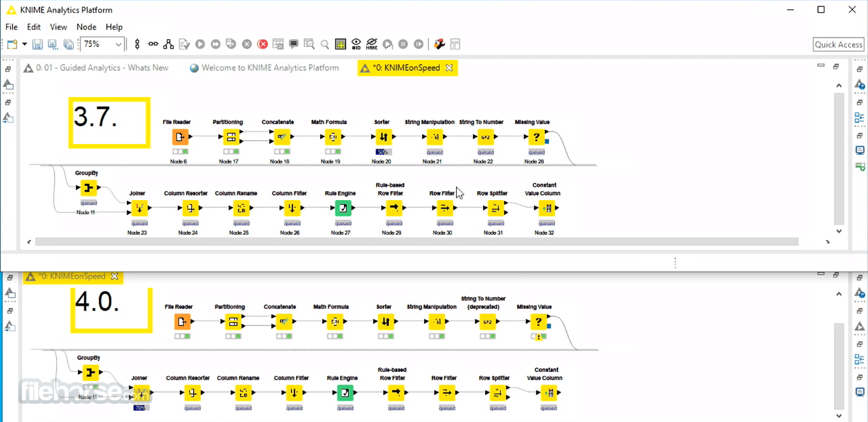Select the Sorter node in 3.7 workflow
868x422 pixels.
384,137
